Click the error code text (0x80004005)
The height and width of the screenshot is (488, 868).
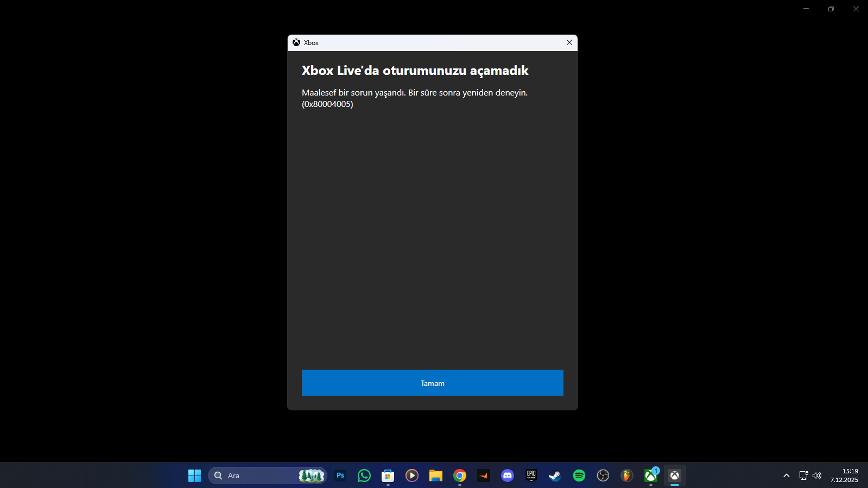pyautogui.click(x=327, y=104)
